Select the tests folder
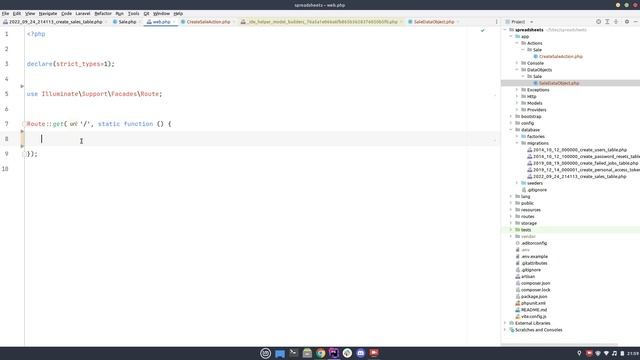Screen dimensions: 640x360 click(x=526, y=230)
